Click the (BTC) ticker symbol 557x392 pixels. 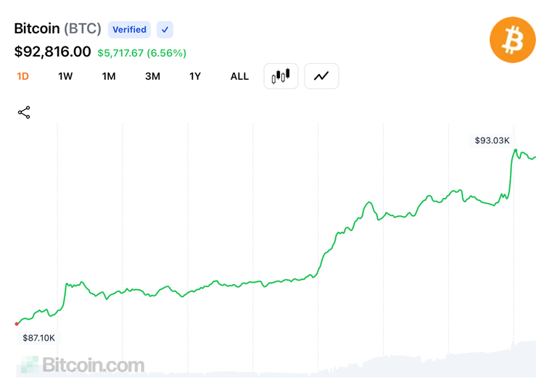(x=83, y=29)
